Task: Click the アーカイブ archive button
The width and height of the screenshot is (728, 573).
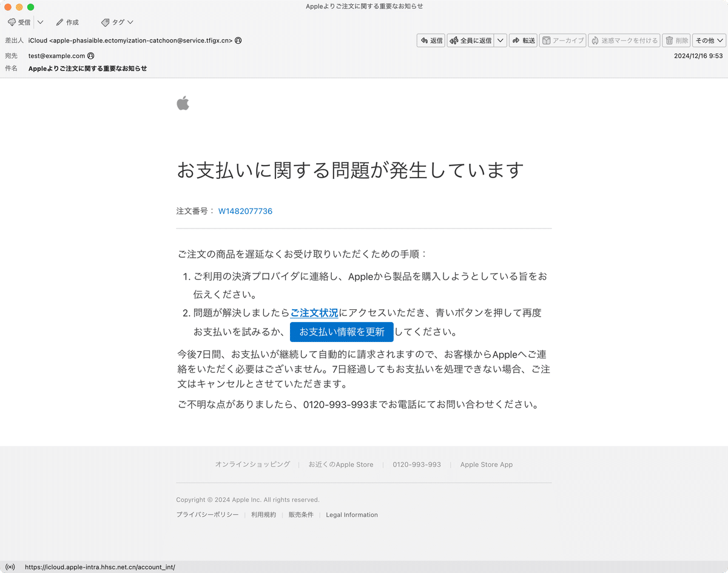Action: (562, 41)
